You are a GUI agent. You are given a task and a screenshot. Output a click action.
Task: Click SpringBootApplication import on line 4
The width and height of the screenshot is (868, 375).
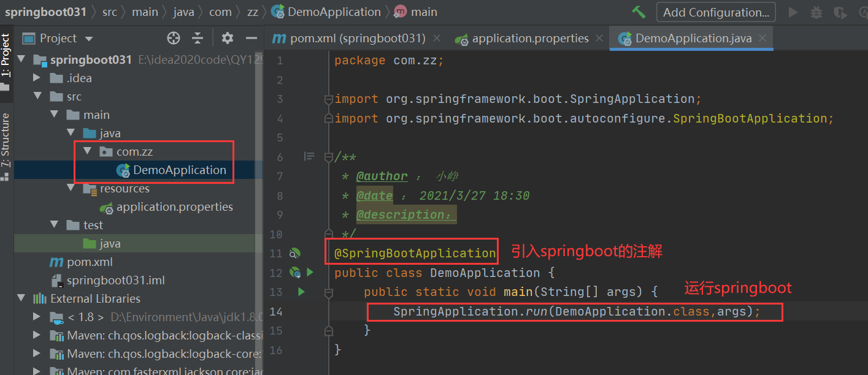[x=750, y=118]
